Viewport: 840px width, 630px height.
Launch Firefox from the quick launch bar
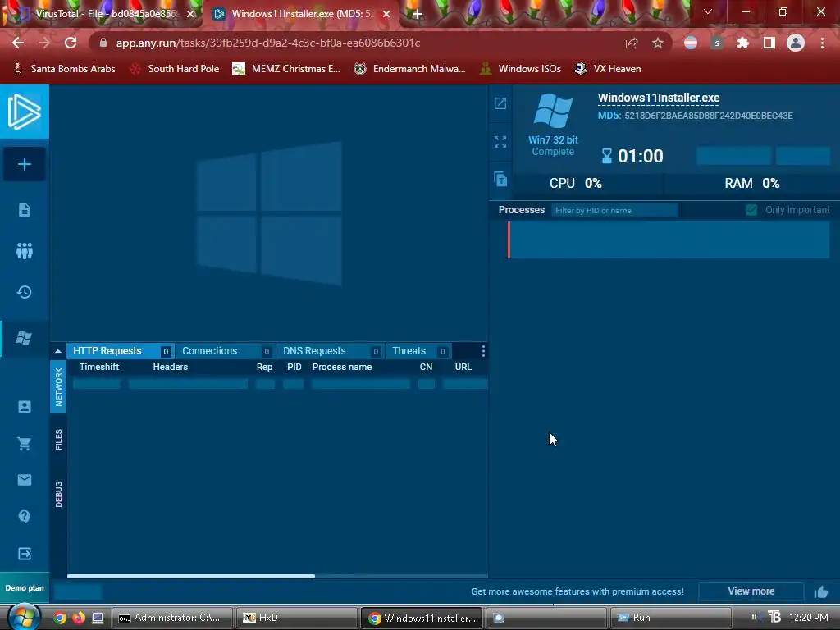coord(78,618)
